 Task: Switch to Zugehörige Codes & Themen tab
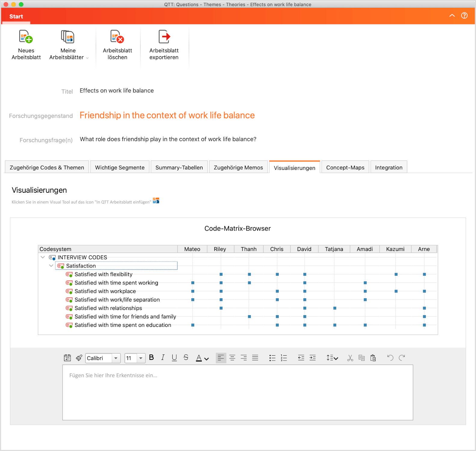(47, 167)
